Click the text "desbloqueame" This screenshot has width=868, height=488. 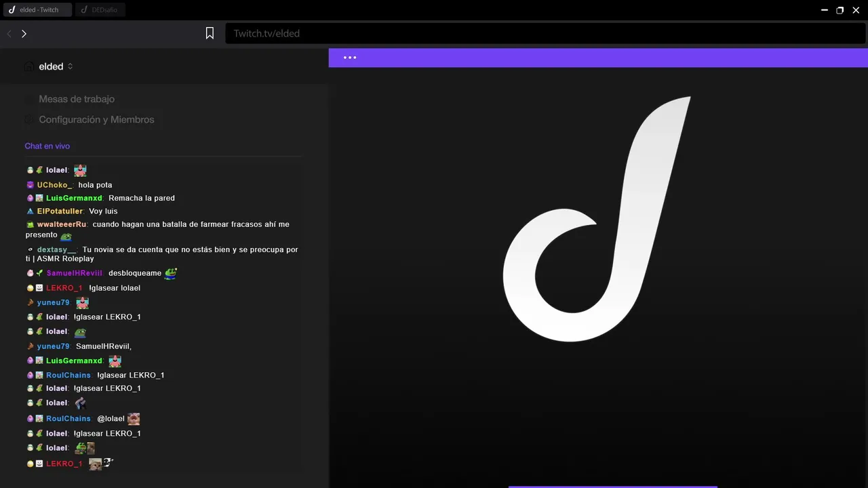pos(135,273)
